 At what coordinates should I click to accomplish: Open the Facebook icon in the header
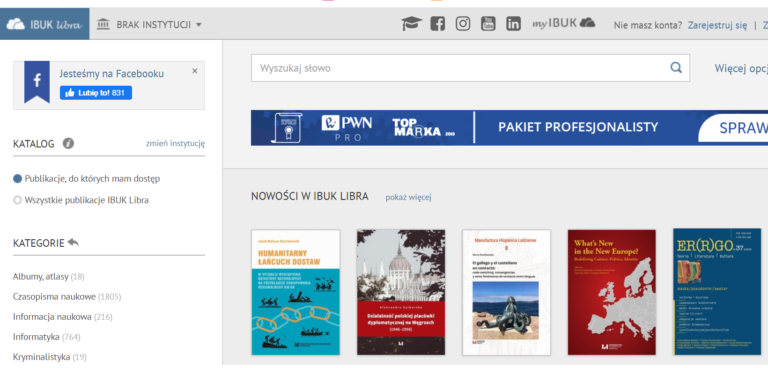pyautogui.click(x=437, y=24)
